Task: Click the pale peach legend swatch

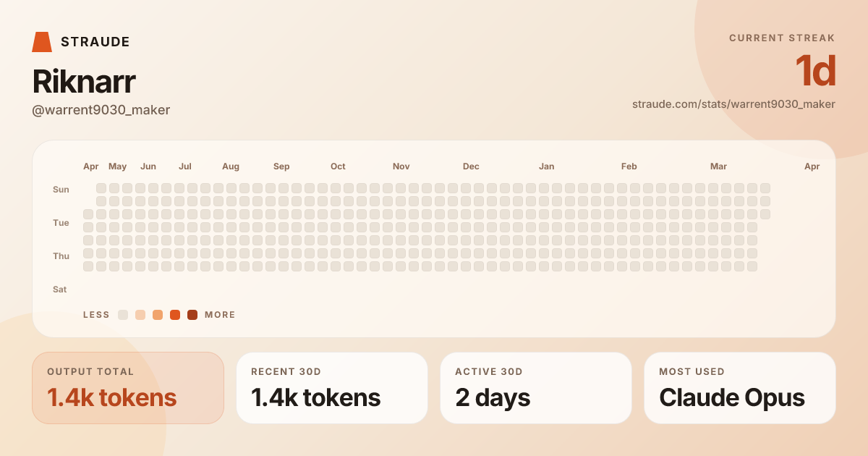Action: tap(140, 315)
